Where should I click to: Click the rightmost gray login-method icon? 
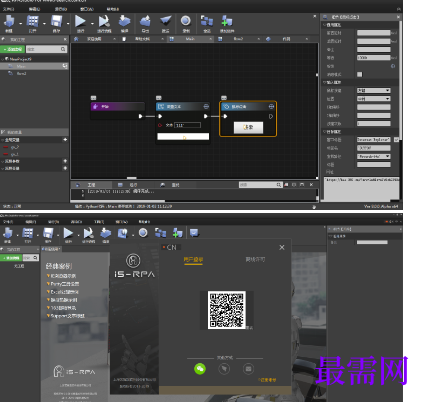[x=248, y=369]
